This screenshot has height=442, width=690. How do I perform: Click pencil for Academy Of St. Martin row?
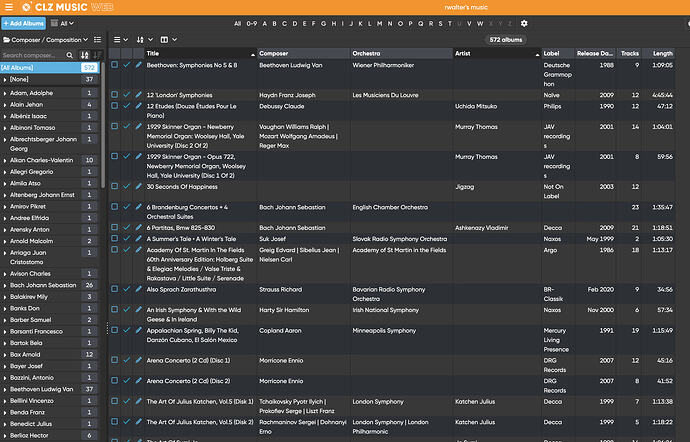pos(138,250)
